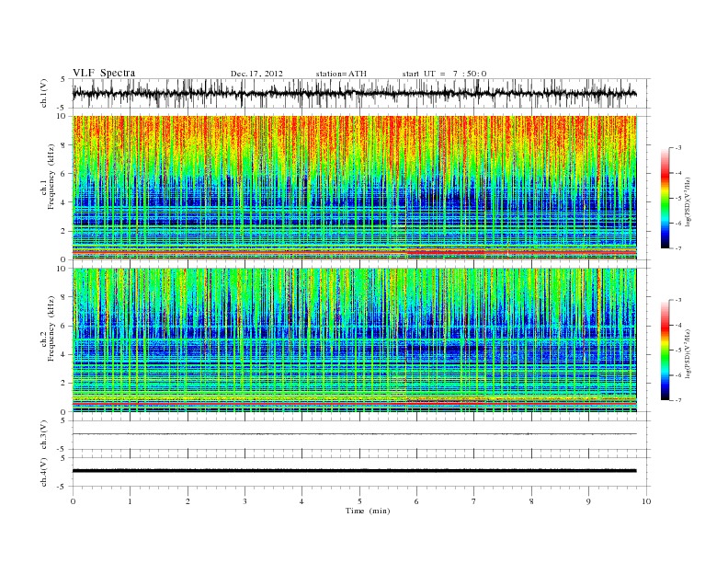
Task: Click the ch.4 (V) thick waveform trace
Action: point(355,471)
